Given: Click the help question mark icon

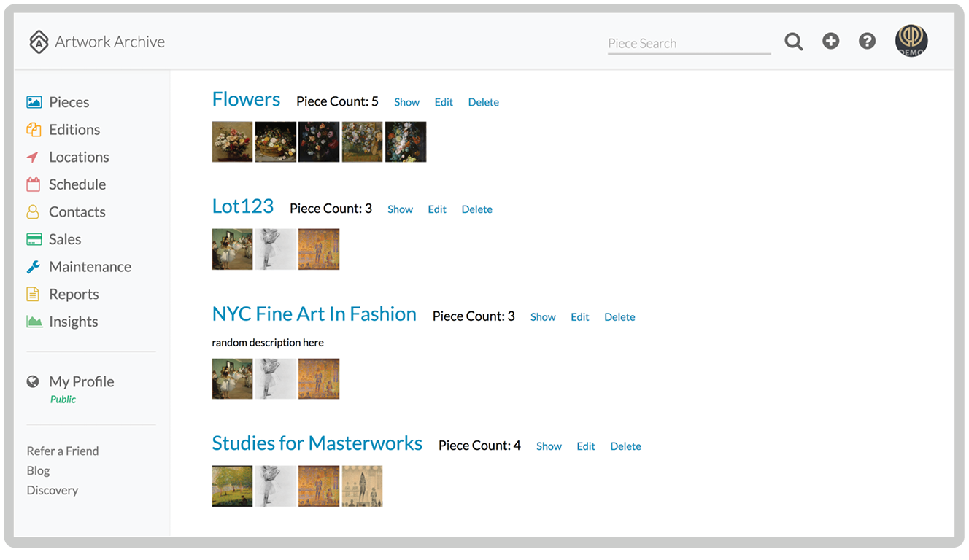Looking at the screenshot, I should pos(867,41).
